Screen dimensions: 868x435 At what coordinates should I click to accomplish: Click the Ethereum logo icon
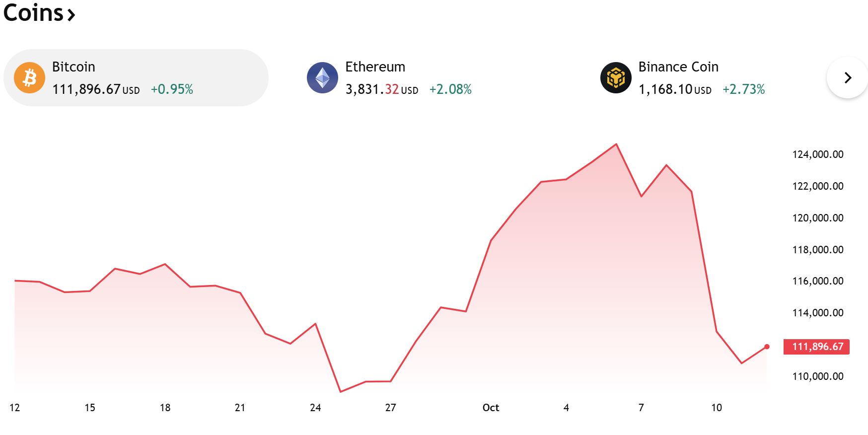point(322,78)
